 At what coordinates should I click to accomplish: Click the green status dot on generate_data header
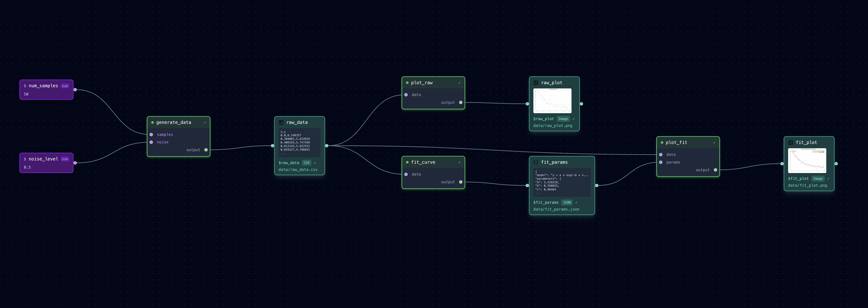click(x=152, y=122)
